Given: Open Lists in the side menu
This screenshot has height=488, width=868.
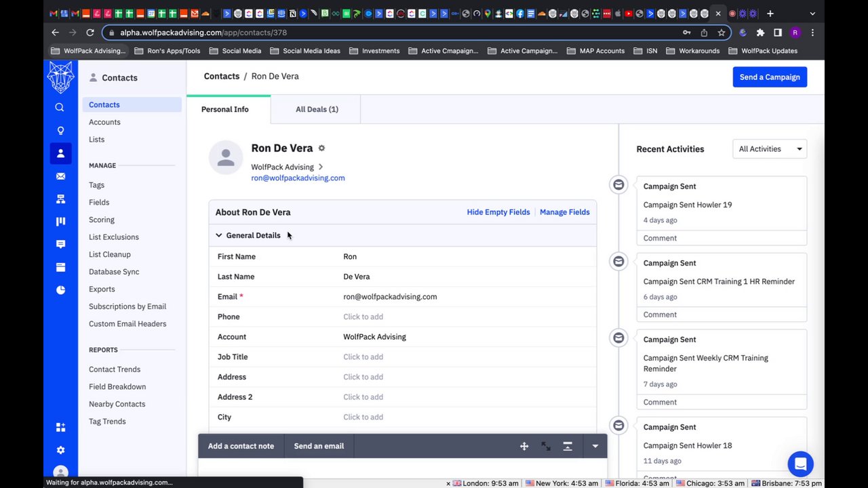Looking at the screenshot, I should coord(96,140).
